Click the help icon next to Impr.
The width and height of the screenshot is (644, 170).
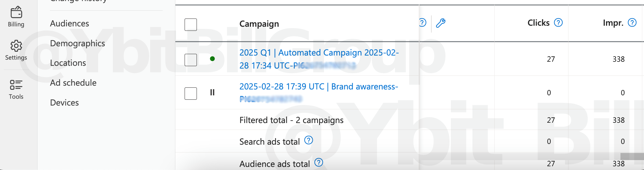pyautogui.click(x=632, y=23)
